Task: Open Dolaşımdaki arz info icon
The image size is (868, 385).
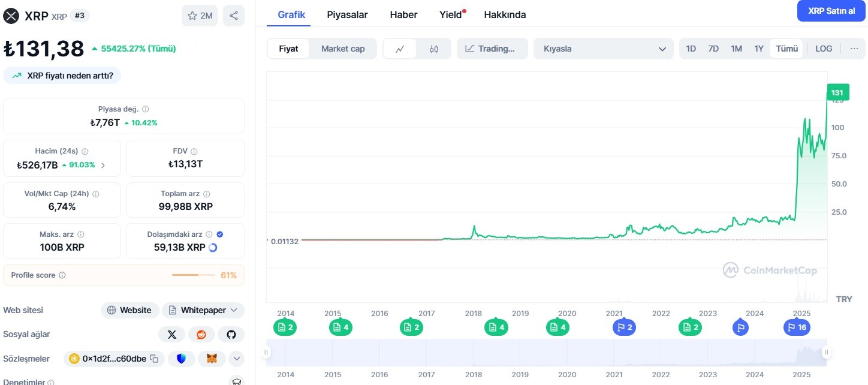Action: [x=209, y=234]
